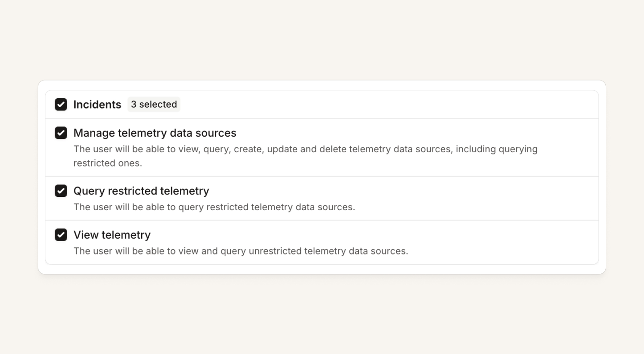Screen dimensions: 644x354
Task: Click the beige background below the permissions card
Action: pyautogui.click(x=322, y=314)
